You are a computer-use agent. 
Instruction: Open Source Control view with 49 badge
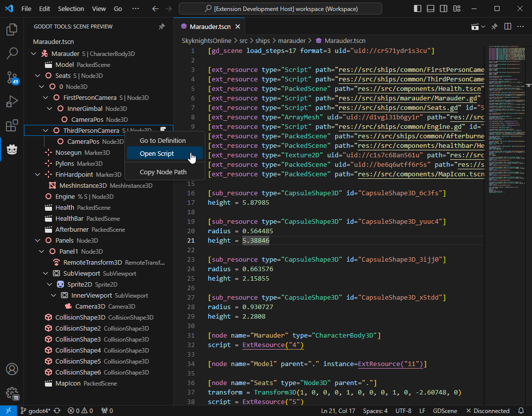(x=12, y=77)
